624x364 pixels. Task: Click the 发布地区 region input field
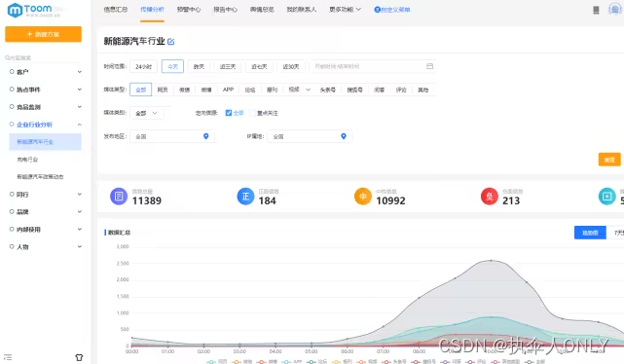point(172,136)
